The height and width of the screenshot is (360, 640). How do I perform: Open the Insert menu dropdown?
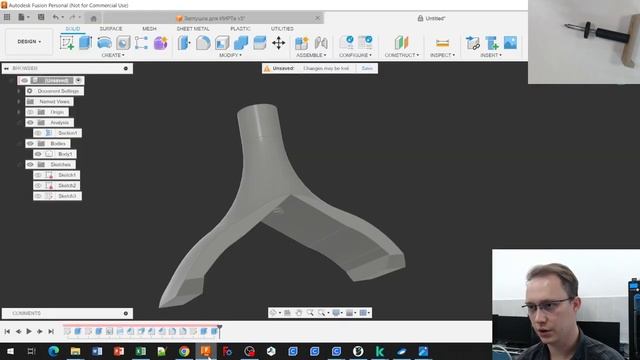coord(491,55)
